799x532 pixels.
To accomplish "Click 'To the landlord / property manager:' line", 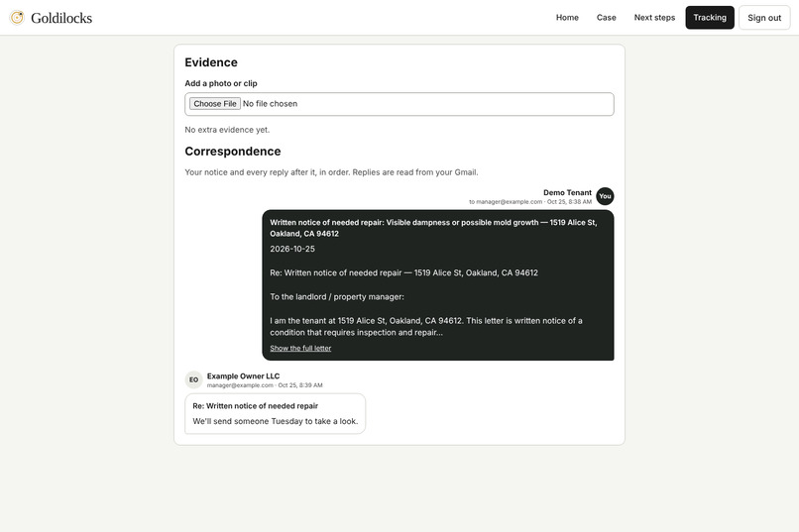I will (x=337, y=297).
